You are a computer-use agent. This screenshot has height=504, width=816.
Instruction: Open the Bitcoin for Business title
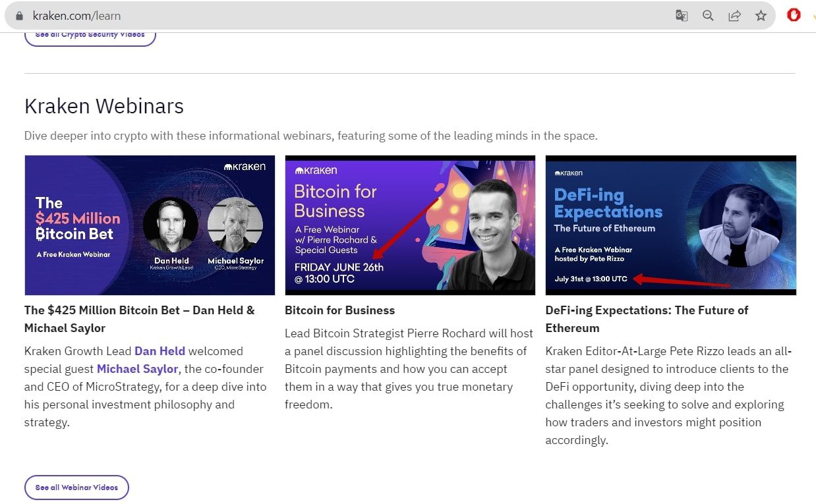coord(339,310)
